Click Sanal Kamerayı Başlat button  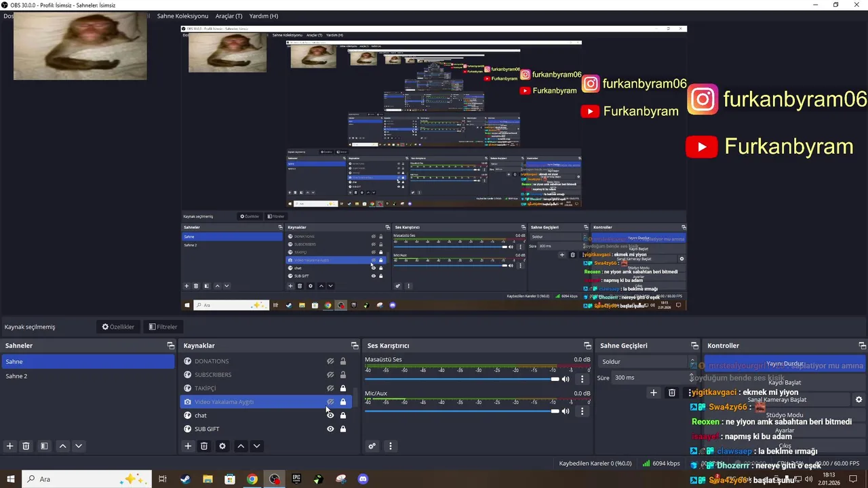[777, 400]
